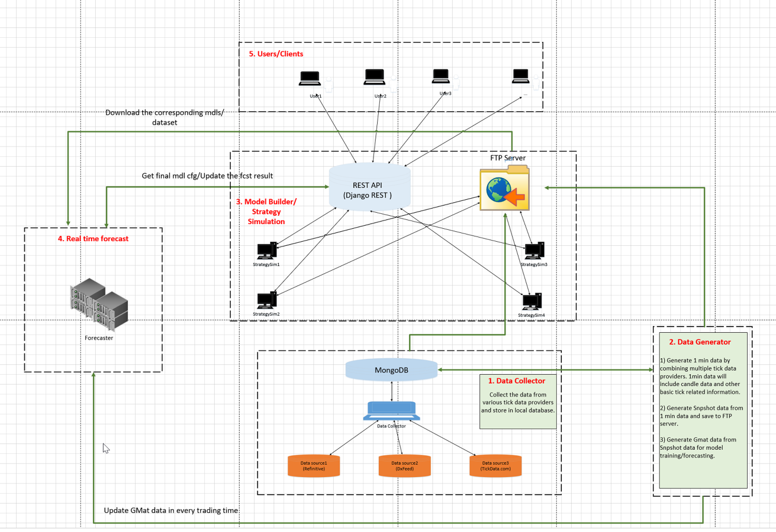Click the orange Data source1 Refinitive shape
776x532 pixels.
pyautogui.click(x=314, y=466)
